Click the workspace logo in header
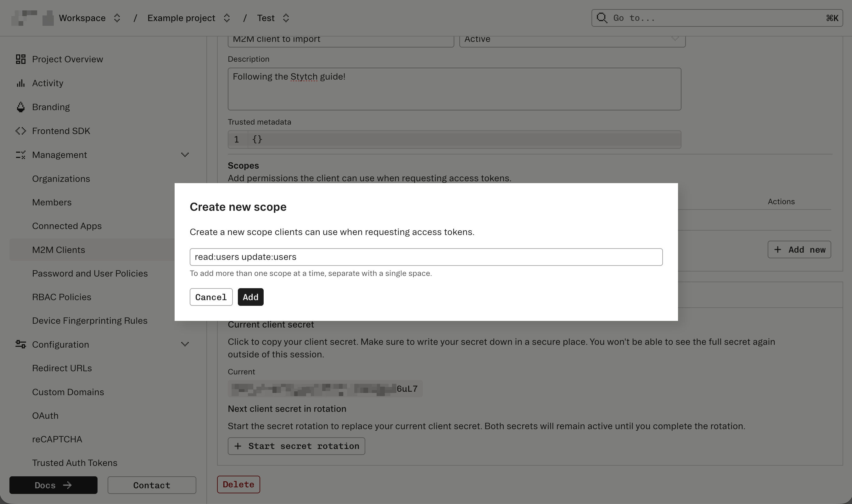This screenshot has height=504, width=852. pos(32,18)
